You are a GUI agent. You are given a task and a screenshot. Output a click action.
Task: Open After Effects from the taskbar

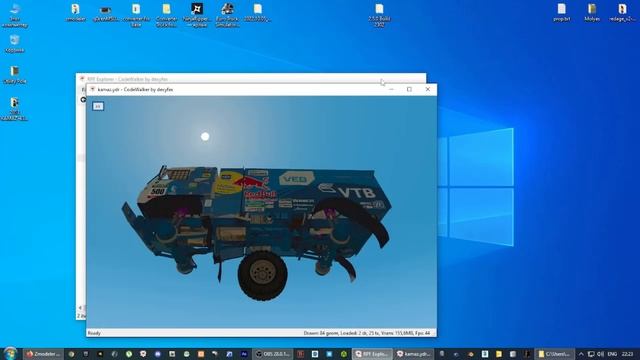244,354
